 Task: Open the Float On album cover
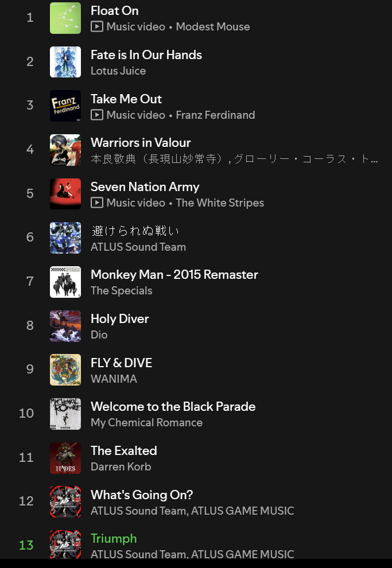[x=65, y=18]
